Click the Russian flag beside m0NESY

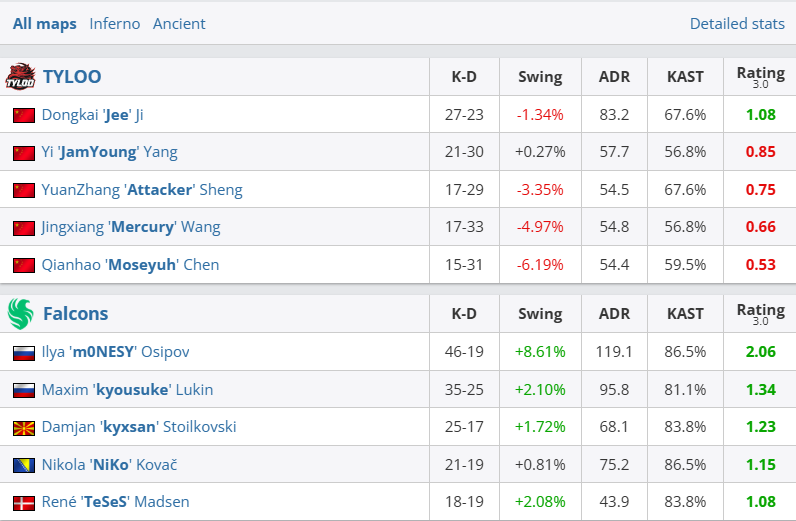point(24,352)
